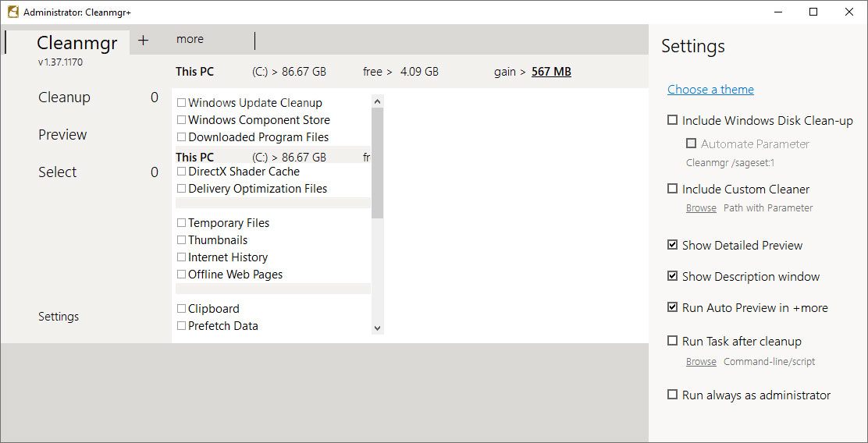Select the Cleanmgr tab
Viewport: 868px width, 443px height.
click(77, 43)
